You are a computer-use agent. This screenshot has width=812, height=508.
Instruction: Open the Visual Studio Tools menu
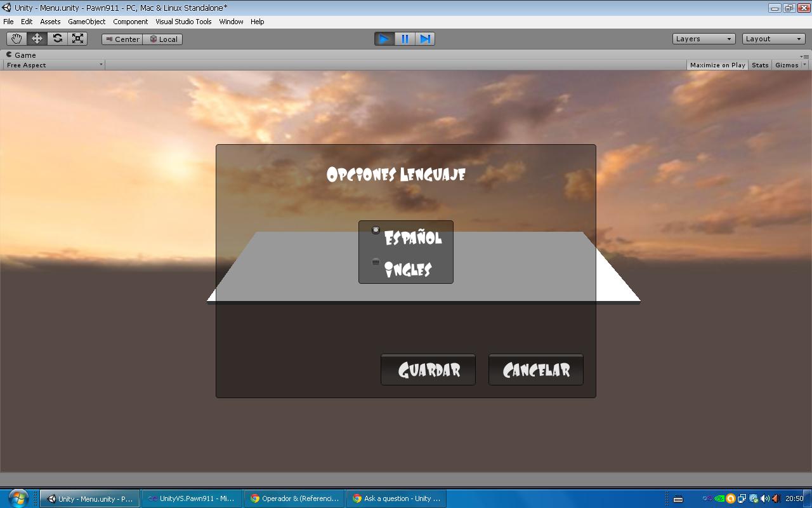tap(183, 21)
